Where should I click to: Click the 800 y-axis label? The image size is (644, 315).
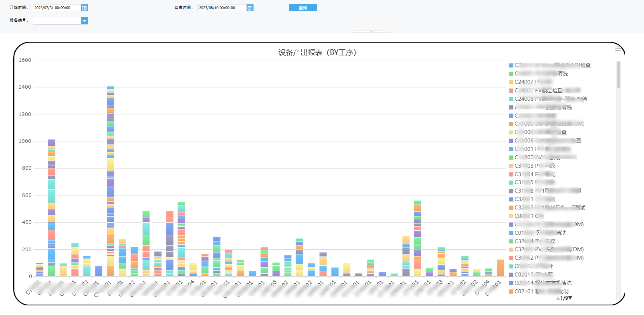click(x=27, y=168)
